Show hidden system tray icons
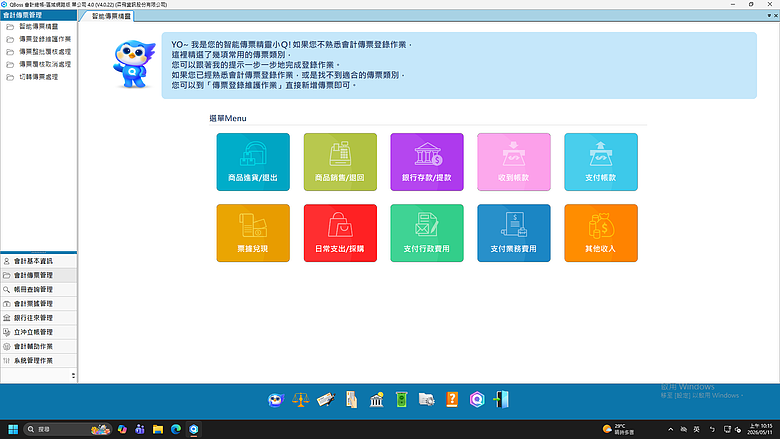780x439 pixels. (671, 429)
